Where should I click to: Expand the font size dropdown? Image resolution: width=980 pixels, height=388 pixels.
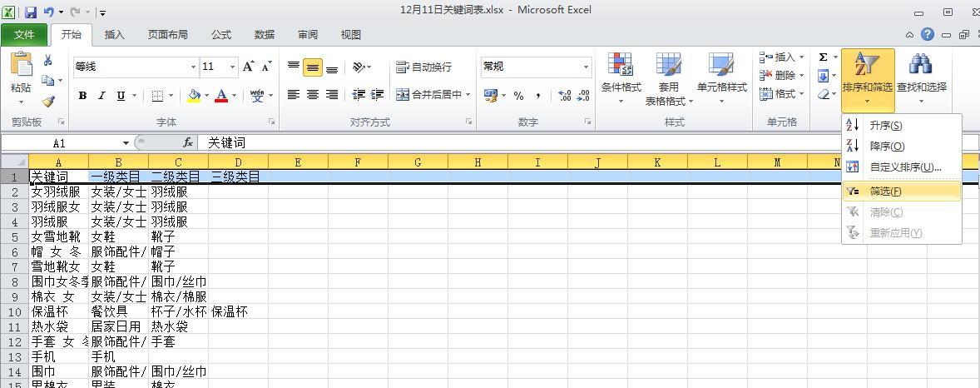tap(232, 67)
